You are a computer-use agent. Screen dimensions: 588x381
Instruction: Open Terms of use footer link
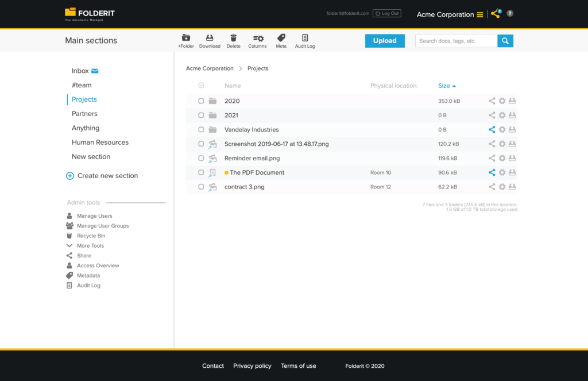(299, 365)
